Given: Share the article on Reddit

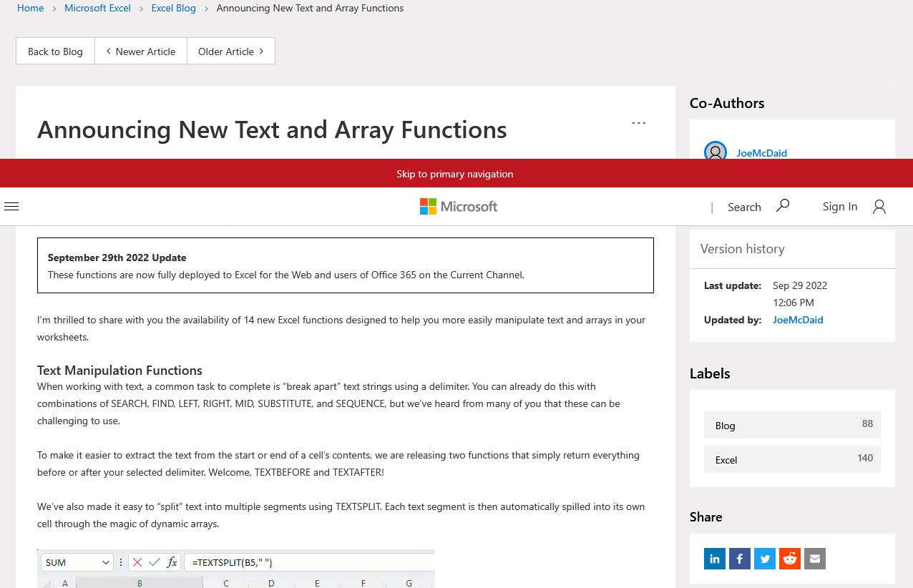Looking at the screenshot, I should click(790, 559).
